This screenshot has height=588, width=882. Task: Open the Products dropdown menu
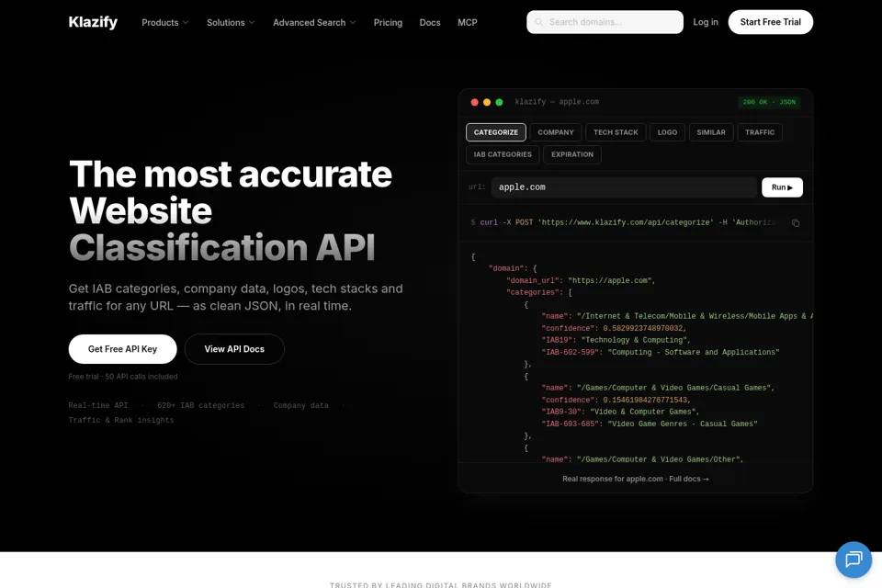point(164,22)
